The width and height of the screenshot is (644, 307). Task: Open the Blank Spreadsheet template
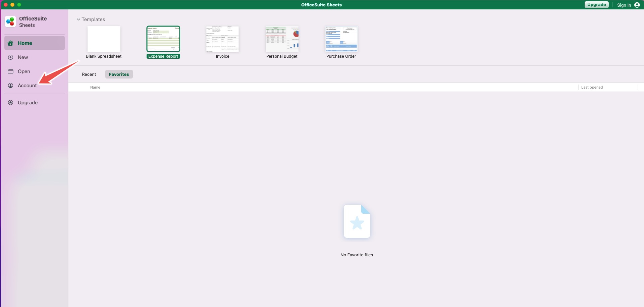103,39
